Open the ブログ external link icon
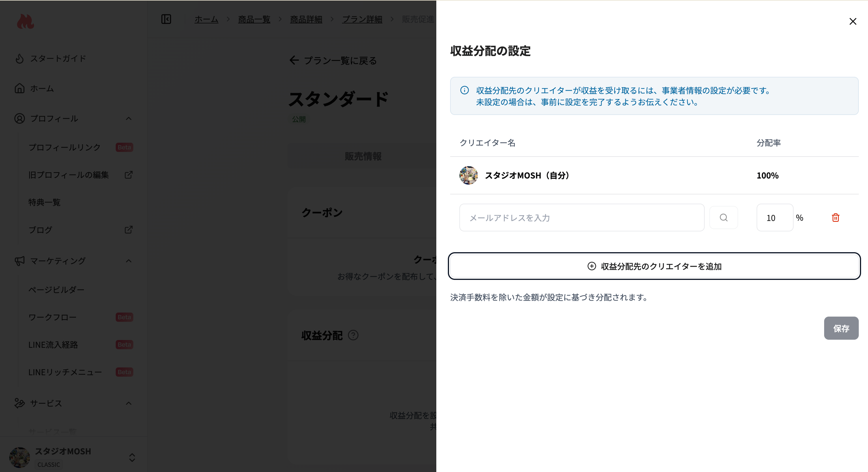The width and height of the screenshot is (868, 472). click(x=128, y=230)
